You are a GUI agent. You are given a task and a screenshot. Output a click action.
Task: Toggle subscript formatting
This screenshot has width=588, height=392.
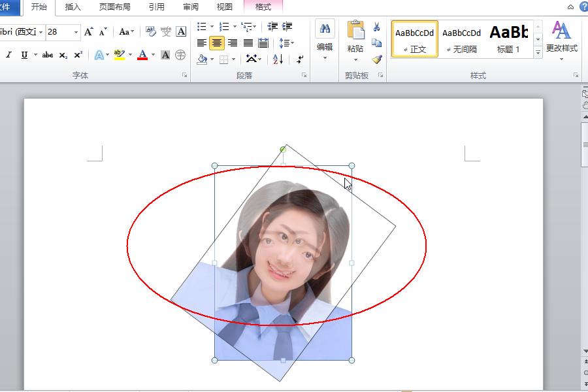click(63, 55)
